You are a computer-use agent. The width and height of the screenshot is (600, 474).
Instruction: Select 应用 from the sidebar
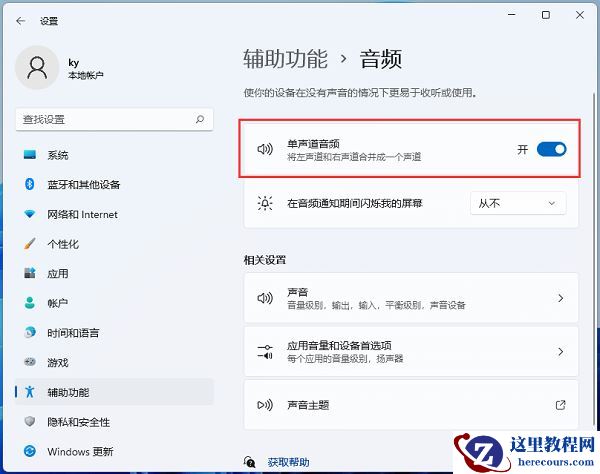click(x=114, y=274)
